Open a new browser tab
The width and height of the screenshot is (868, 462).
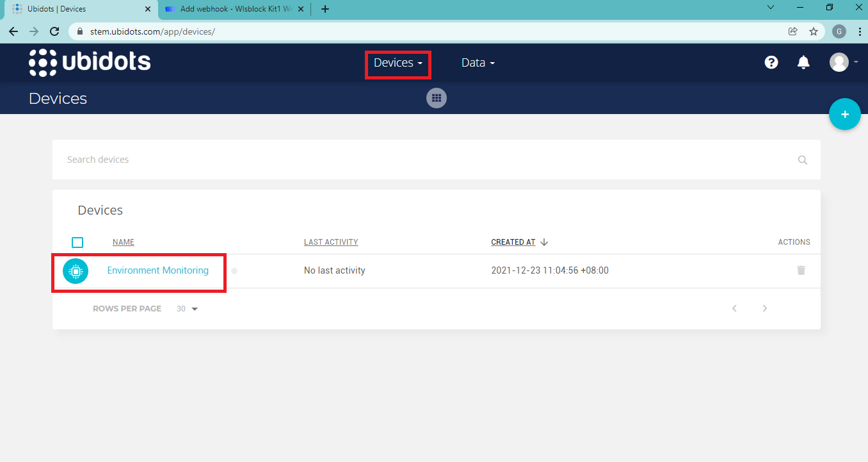tap(325, 9)
